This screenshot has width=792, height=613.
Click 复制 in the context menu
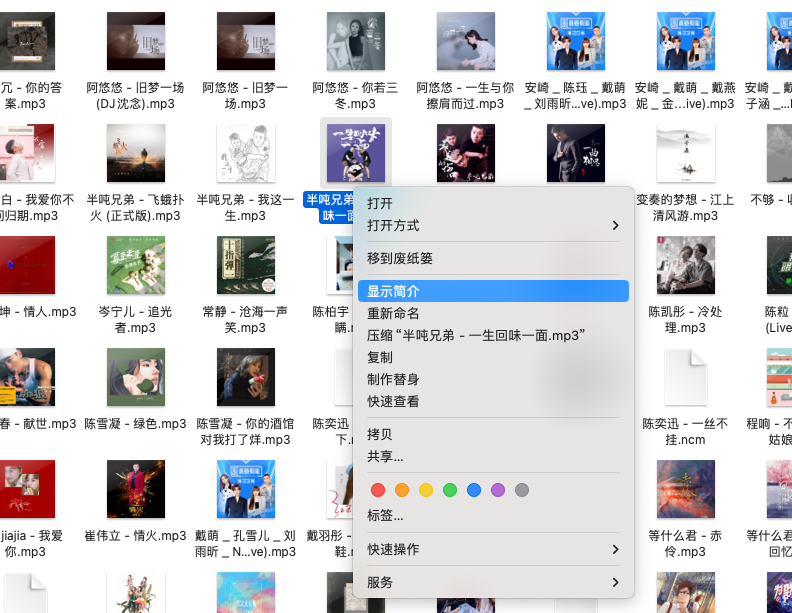tap(493, 357)
